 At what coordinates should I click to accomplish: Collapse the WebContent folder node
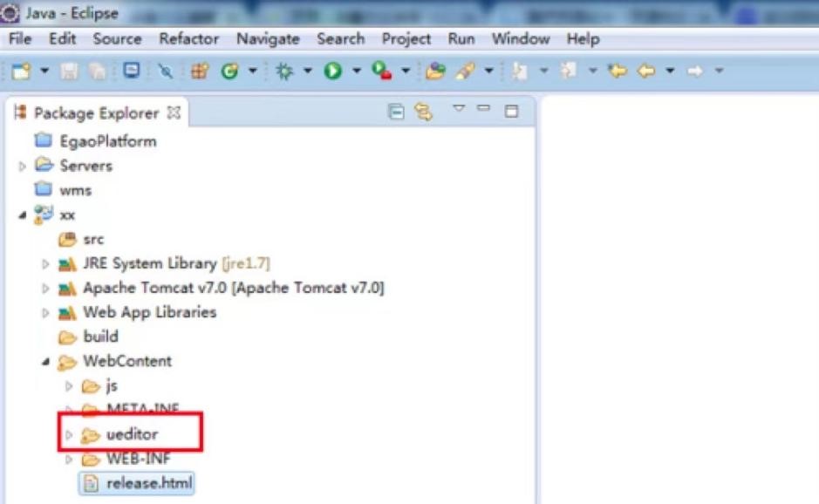coord(45,361)
